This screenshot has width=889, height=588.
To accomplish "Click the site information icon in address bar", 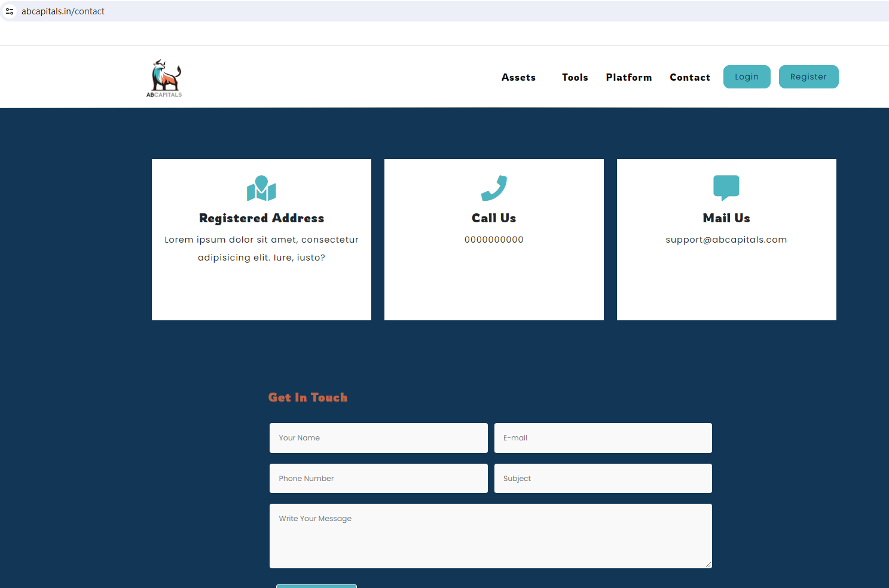I will [10, 11].
